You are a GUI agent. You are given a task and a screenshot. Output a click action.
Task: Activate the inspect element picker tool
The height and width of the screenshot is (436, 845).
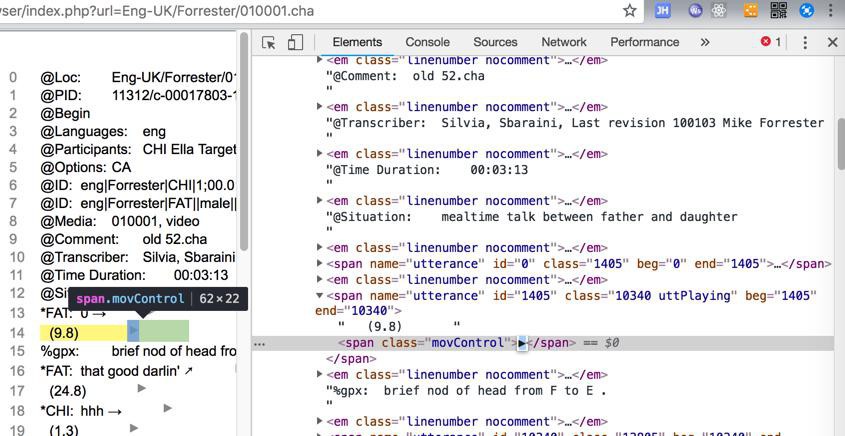268,43
